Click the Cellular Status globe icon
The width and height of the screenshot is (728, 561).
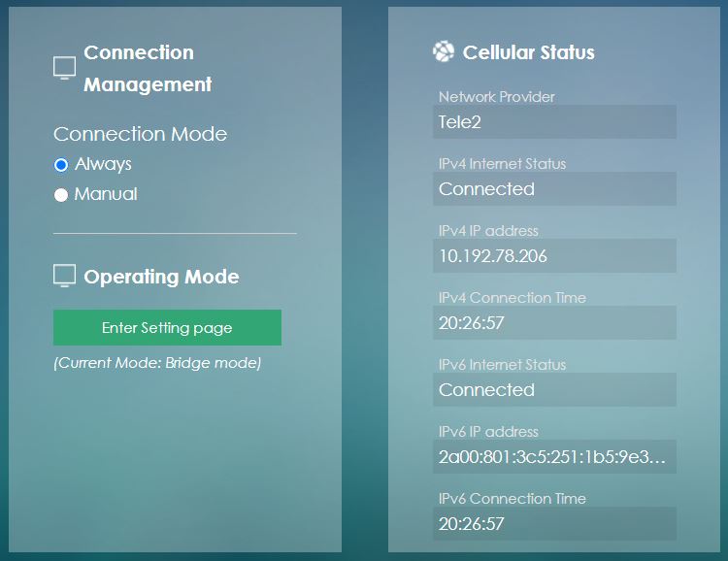point(444,52)
